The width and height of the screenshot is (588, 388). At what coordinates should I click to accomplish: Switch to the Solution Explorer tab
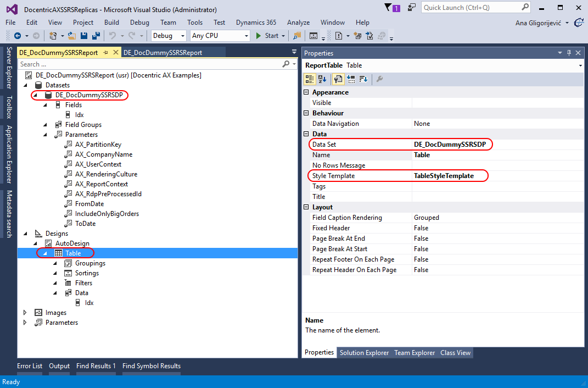(364, 353)
